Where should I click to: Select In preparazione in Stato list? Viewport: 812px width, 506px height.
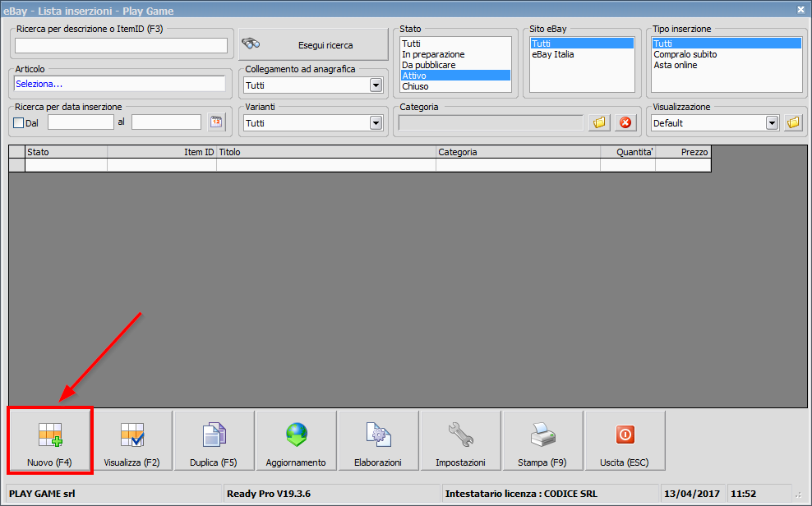coord(455,54)
